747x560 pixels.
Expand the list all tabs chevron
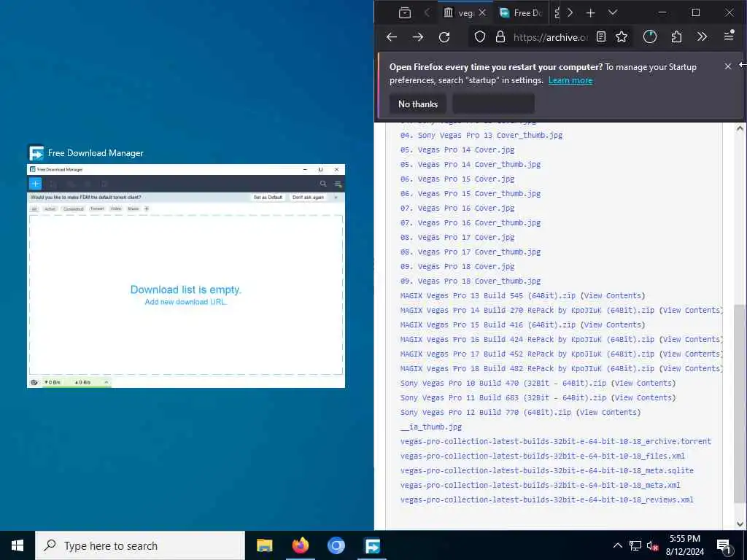[613, 13]
